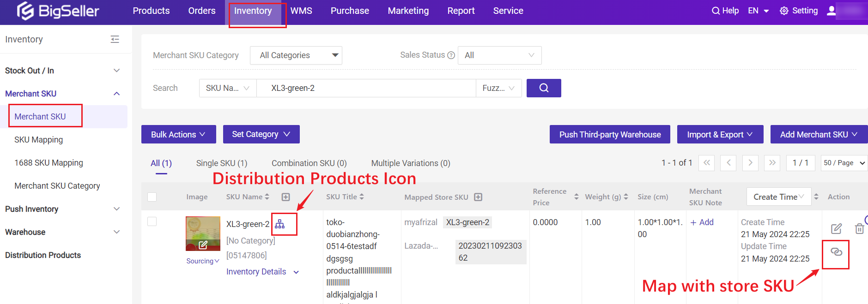Go to first page arrow
The width and height of the screenshot is (868, 304).
tap(707, 163)
